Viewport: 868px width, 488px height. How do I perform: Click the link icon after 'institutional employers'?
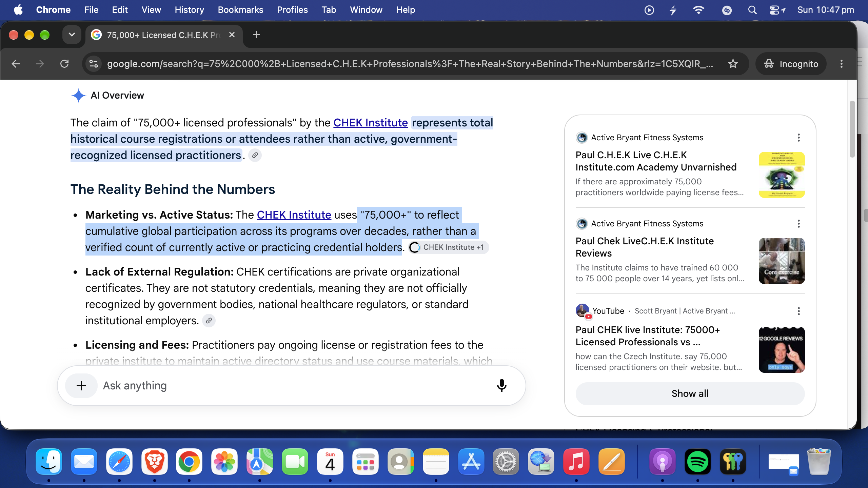click(x=209, y=321)
